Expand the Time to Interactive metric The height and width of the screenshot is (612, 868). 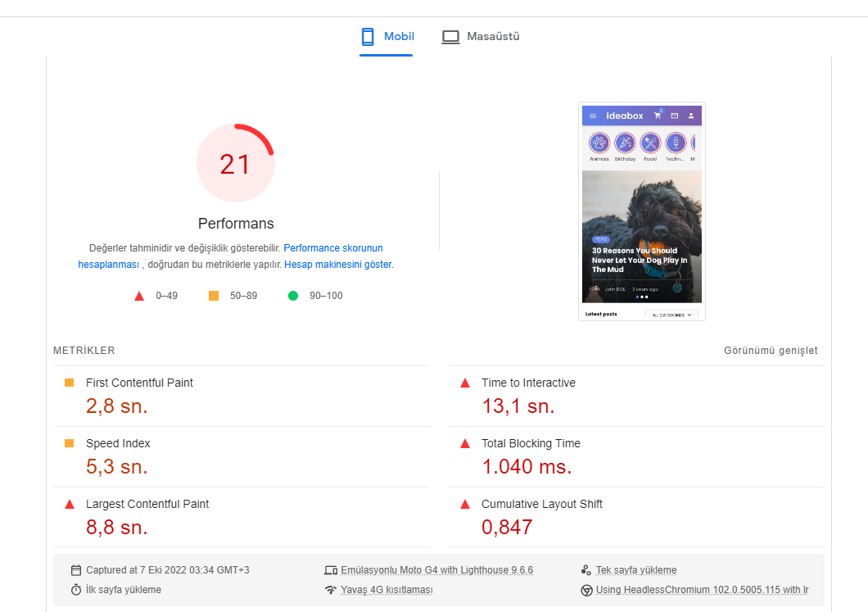(x=636, y=396)
